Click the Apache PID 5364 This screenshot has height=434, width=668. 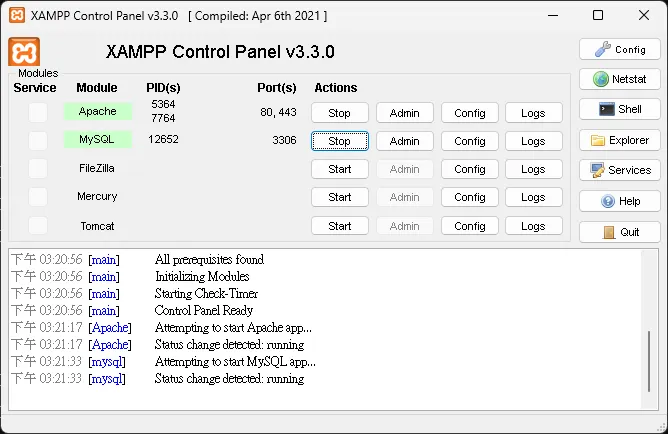pos(163,104)
